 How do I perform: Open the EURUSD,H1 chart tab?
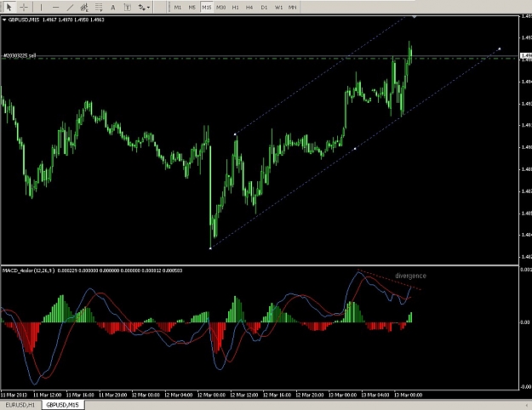click(20, 405)
